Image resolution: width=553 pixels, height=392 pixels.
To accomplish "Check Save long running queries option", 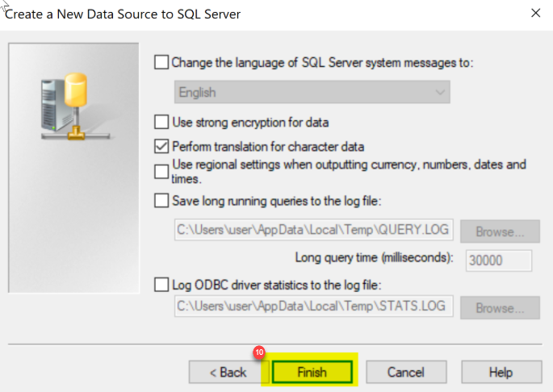I will (x=161, y=201).
